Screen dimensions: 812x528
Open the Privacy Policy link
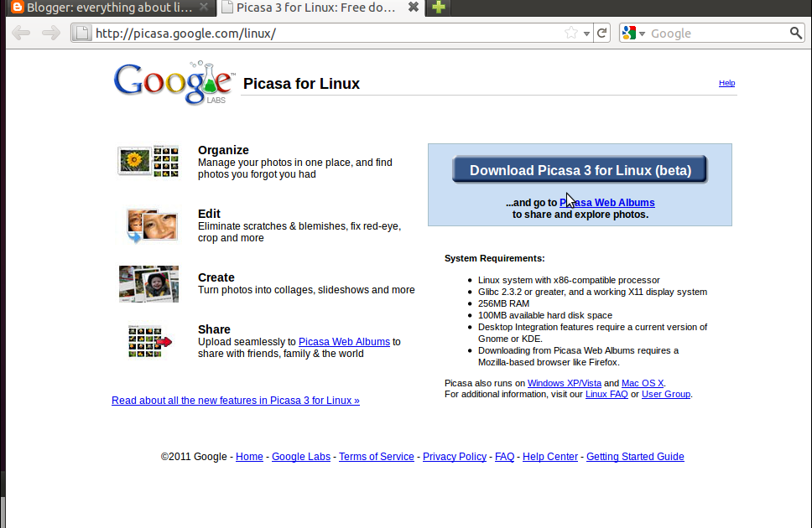pos(455,457)
